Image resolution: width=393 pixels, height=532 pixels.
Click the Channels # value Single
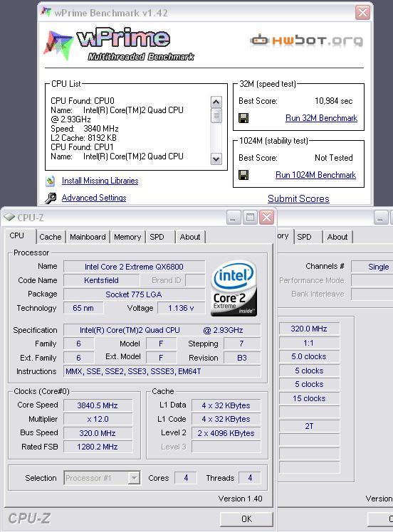(372, 267)
